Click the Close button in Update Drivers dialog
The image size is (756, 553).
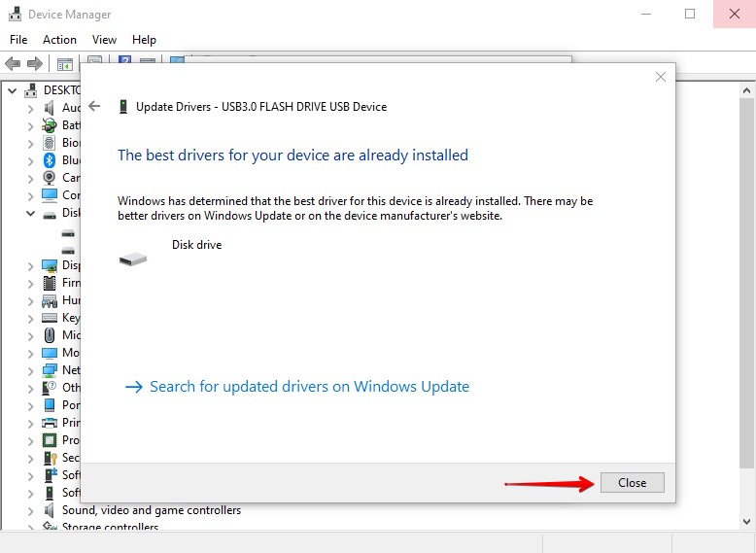tap(632, 483)
